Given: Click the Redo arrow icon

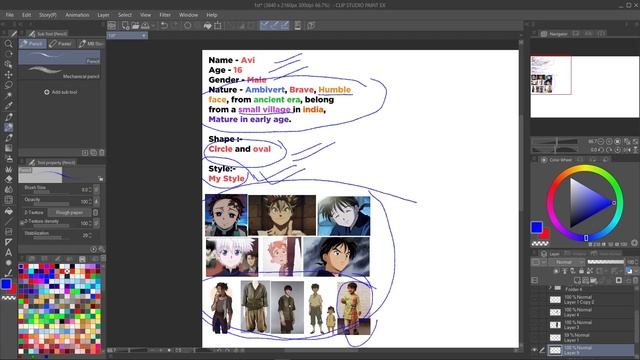Looking at the screenshot, I should (175, 26).
